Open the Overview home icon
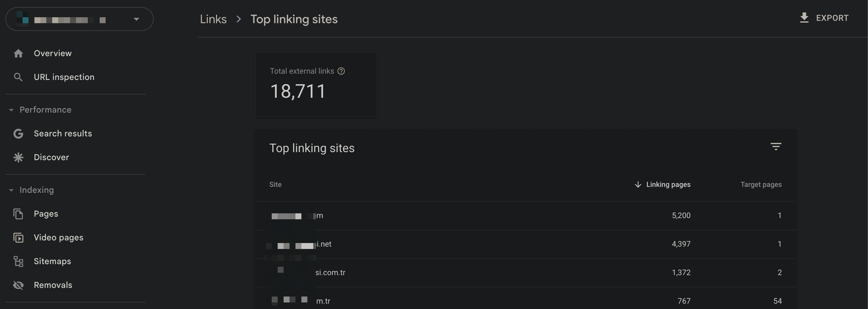 tap(18, 53)
